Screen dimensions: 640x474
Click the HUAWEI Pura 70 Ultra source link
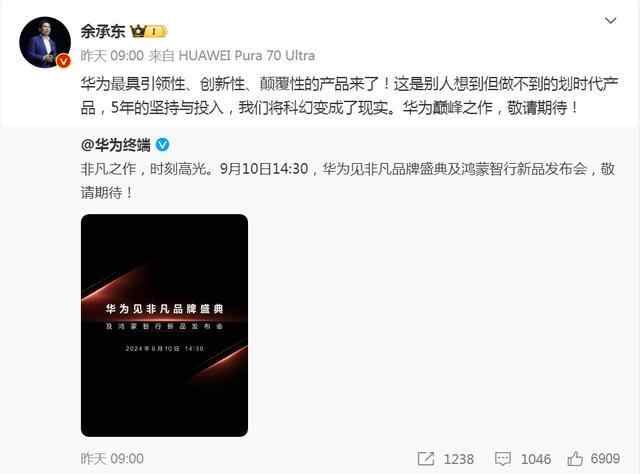(247, 56)
